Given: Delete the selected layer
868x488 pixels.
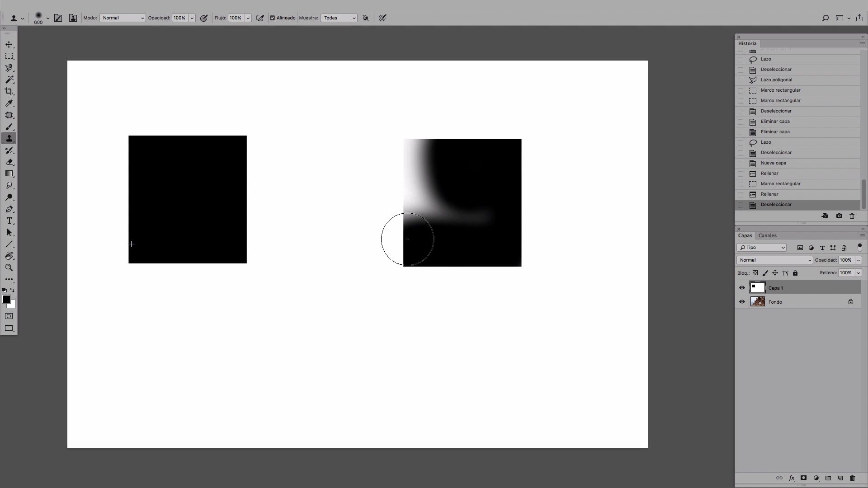Looking at the screenshot, I should [x=853, y=478].
